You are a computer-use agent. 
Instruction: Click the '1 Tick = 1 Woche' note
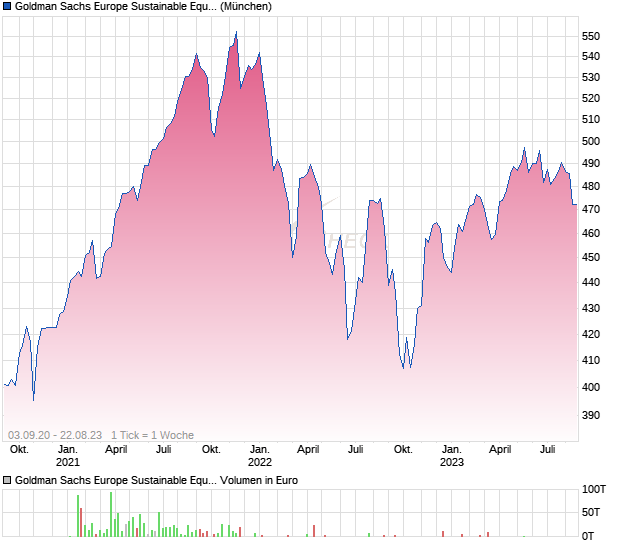pos(152,435)
